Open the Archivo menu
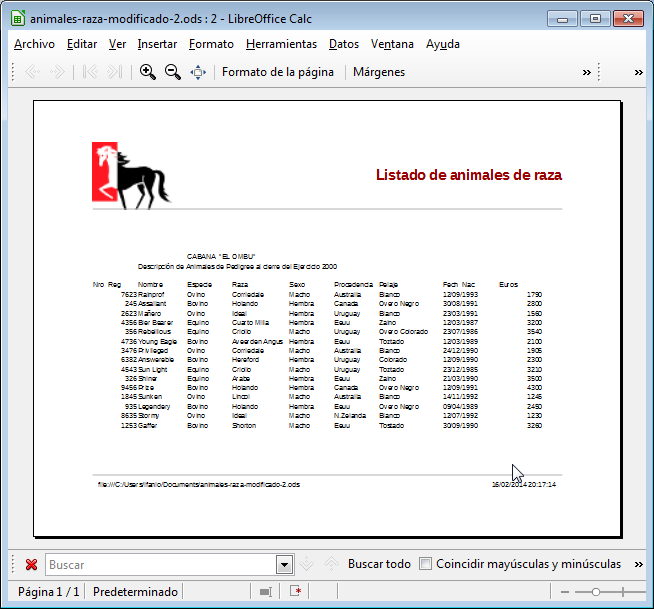Viewport: 654px width, 609px height. tap(34, 44)
